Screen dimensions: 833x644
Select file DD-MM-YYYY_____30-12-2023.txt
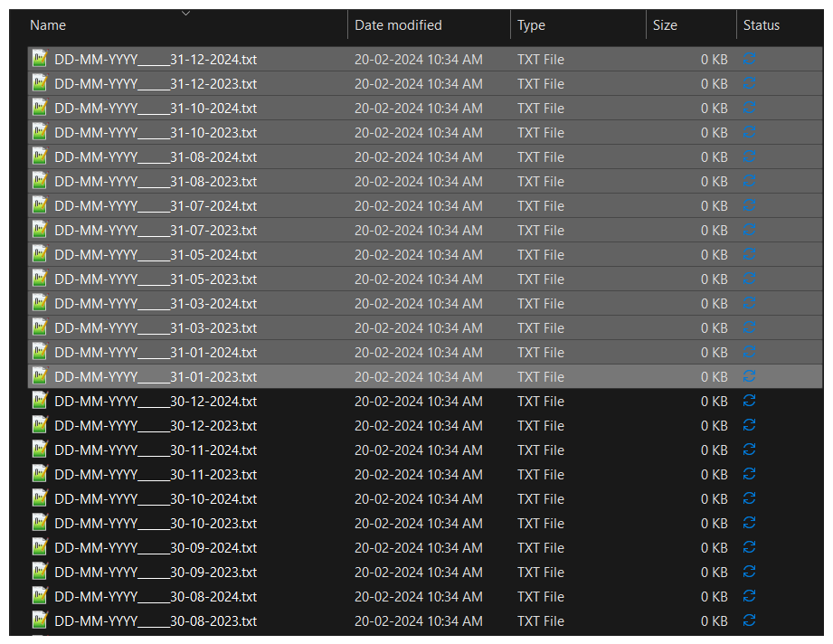pos(156,425)
